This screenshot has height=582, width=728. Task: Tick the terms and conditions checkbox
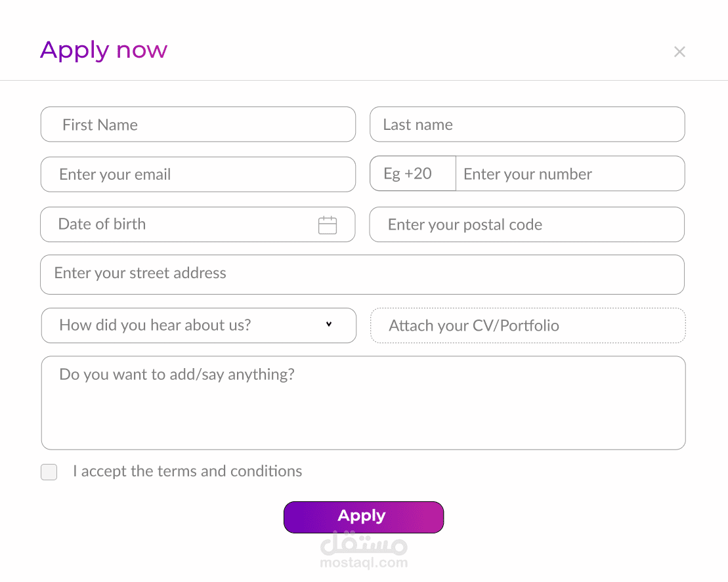[x=49, y=472]
